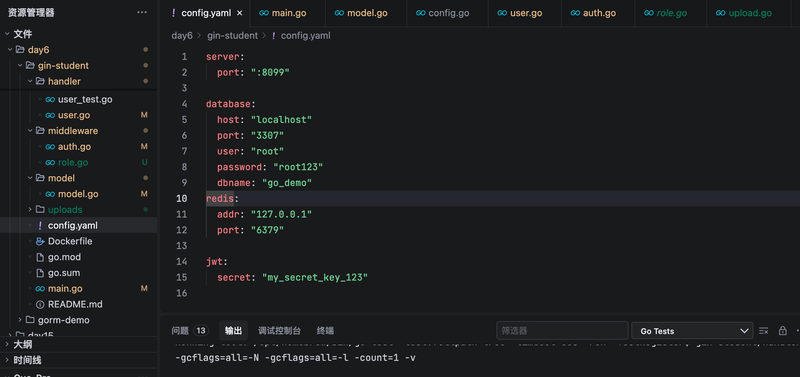Switch to the 输出 output panel tab
The image size is (800, 377).
click(233, 331)
